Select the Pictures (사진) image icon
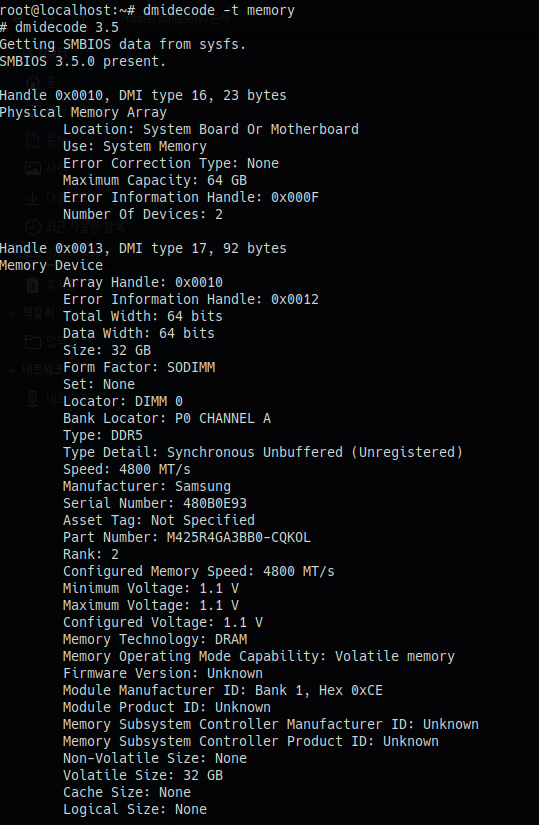Viewport: 539px width, 825px height. 33,168
